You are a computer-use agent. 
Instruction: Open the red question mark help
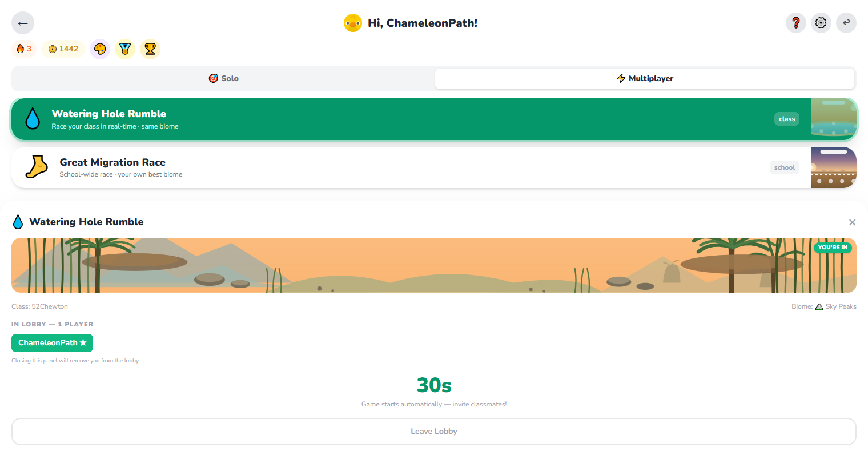click(x=795, y=23)
